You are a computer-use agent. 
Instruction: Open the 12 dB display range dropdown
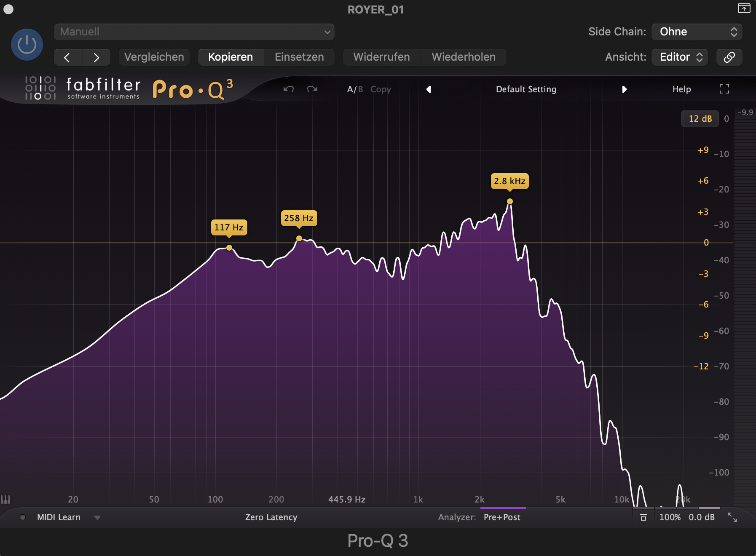pyautogui.click(x=700, y=119)
